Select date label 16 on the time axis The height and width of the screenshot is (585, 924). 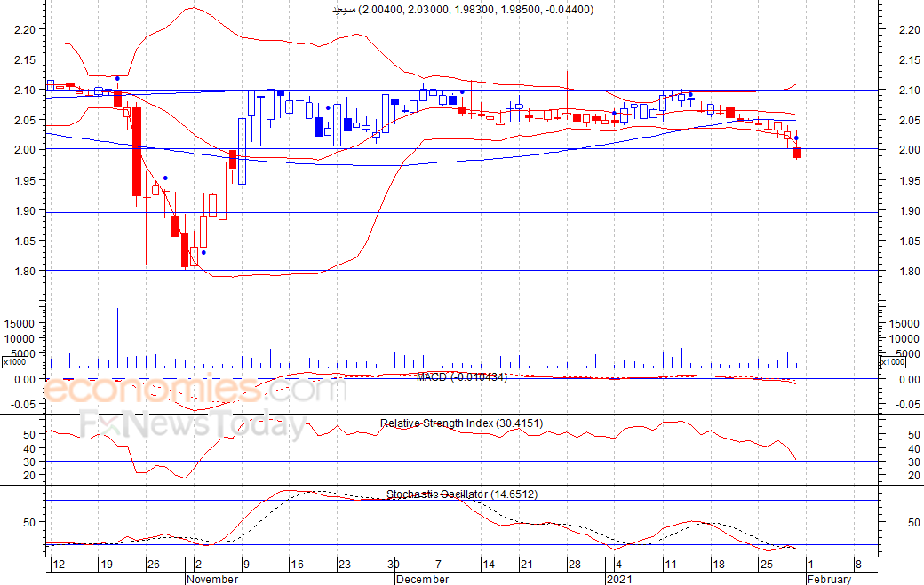click(297, 565)
